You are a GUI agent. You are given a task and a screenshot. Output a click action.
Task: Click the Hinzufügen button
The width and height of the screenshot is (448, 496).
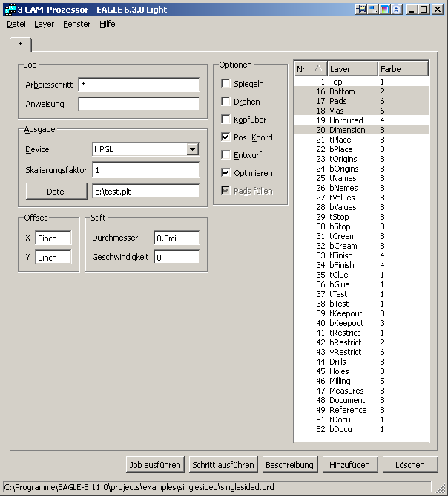350,465
